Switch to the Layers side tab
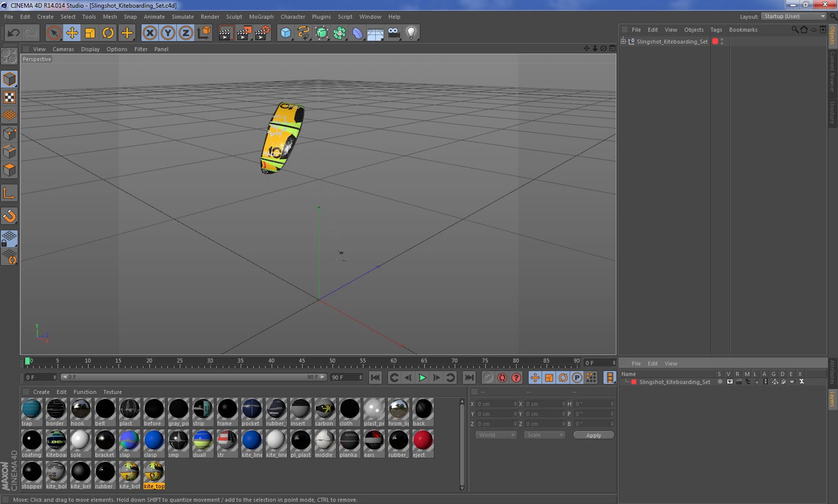838x504 pixels. point(832,399)
